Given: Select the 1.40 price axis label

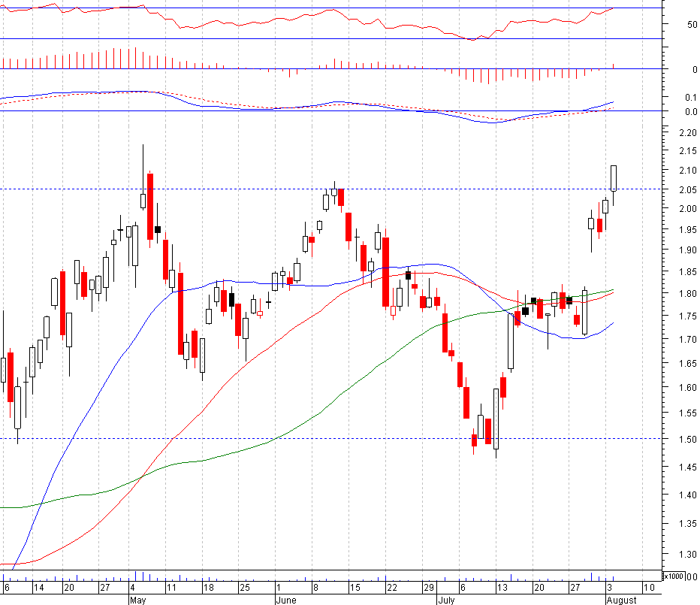Looking at the screenshot, I should tap(687, 495).
